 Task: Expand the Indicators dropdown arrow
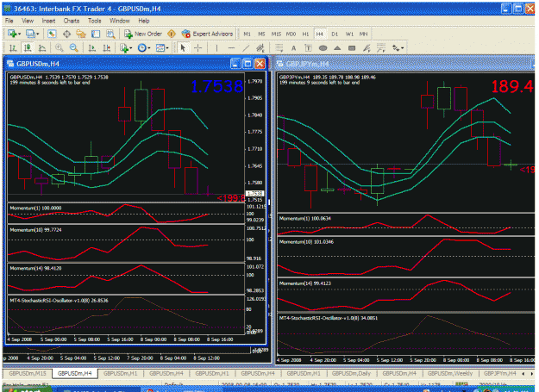[131, 48]
